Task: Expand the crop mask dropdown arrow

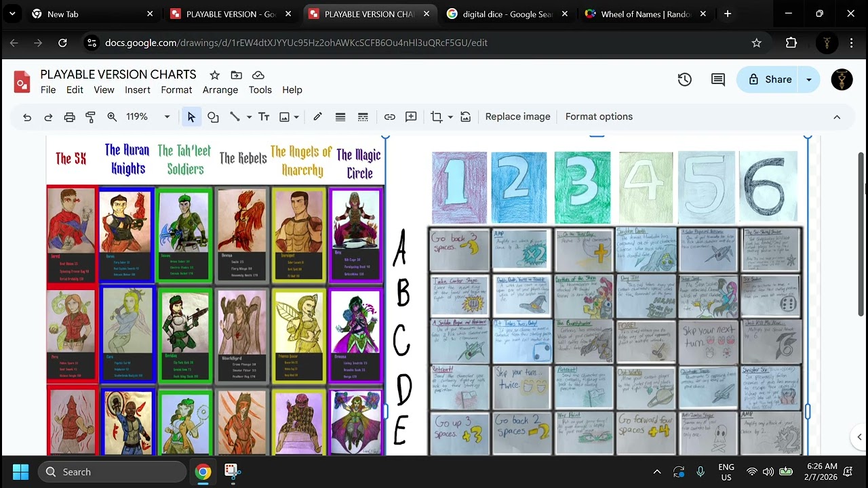Action: point(450,117)
